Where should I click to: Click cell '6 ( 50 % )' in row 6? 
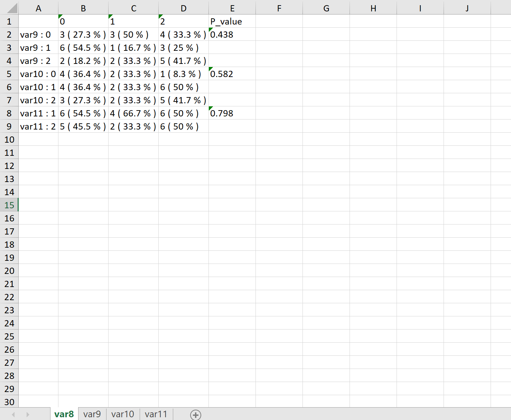coord(184,87)
